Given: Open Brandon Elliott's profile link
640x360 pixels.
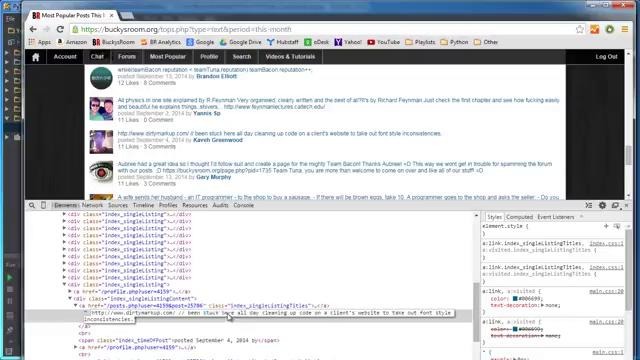Looking at the screenshot, I should click(216, 76).
